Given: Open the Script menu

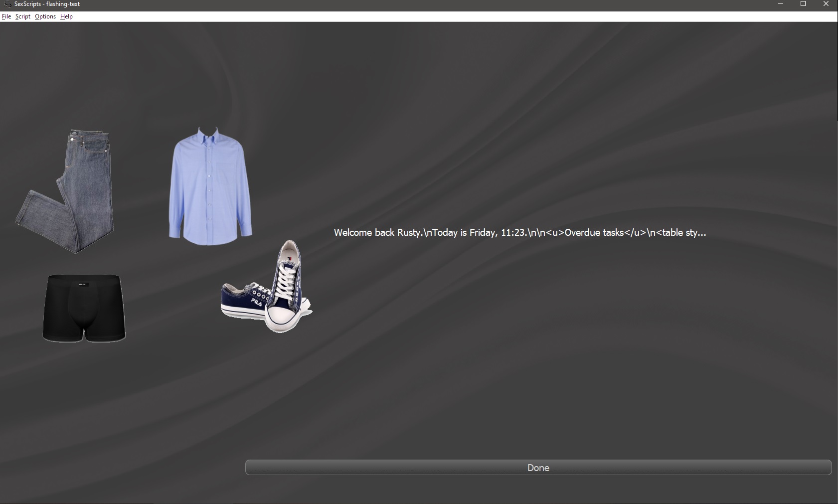Looking at the screenshot, I should tap(22, 16).
